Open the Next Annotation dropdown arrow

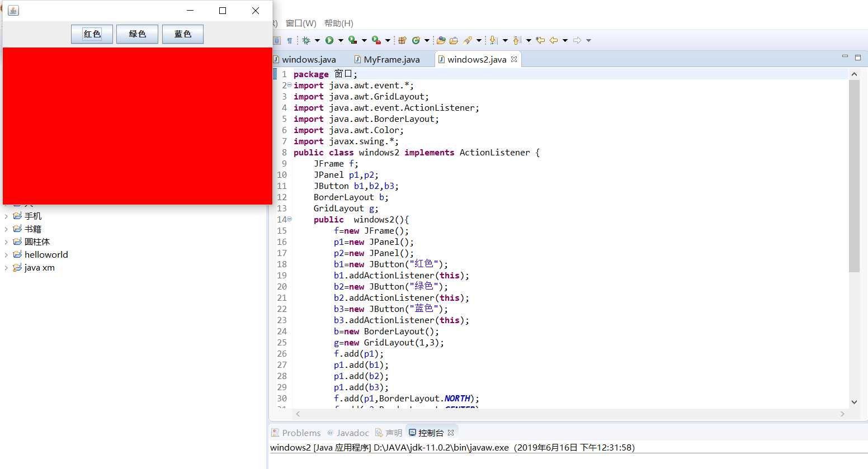tap(505, 40)
